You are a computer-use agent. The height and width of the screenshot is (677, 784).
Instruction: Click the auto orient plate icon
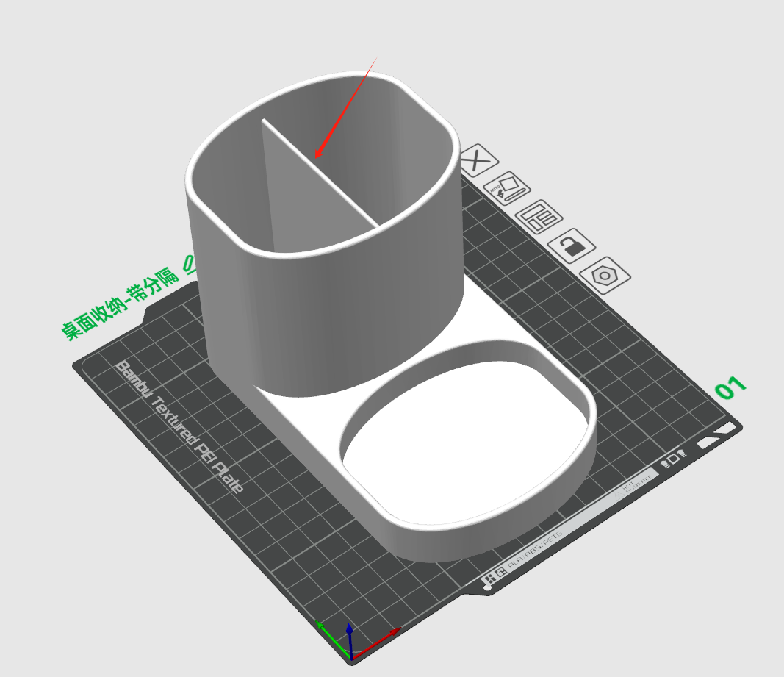[507, 188]
